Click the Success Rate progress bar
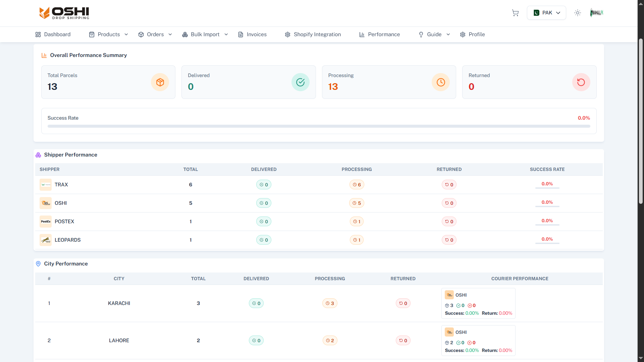Screen dimensions: 644x362 319,126
